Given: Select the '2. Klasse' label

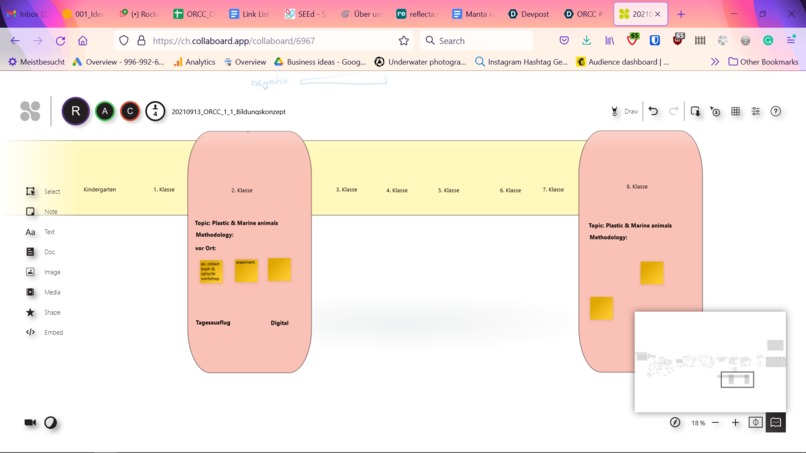Looking at the screenshot, I should coord(242,190).
